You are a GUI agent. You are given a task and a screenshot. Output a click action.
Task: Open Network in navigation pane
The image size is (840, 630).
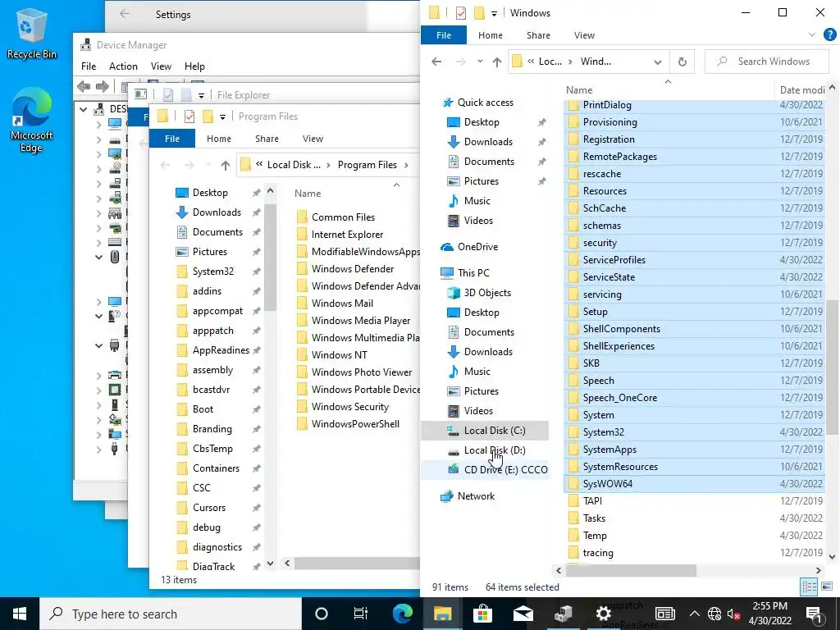point(476,496)
